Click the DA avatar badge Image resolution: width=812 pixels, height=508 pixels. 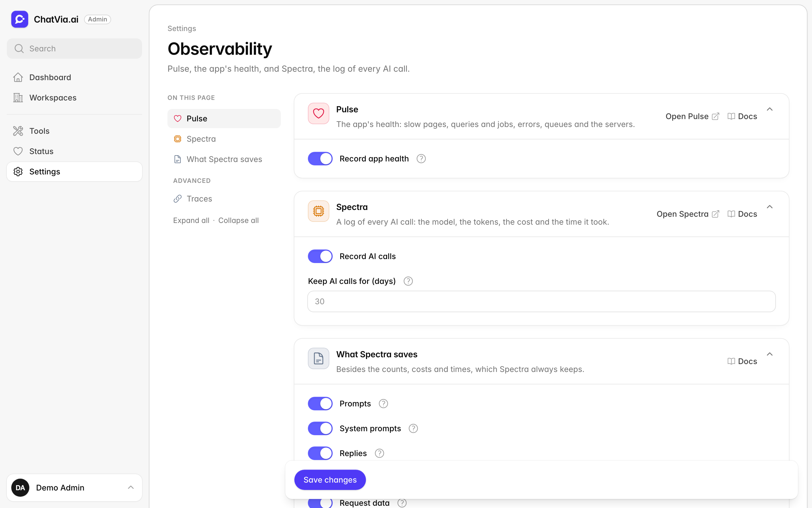(x=20, y=487)
